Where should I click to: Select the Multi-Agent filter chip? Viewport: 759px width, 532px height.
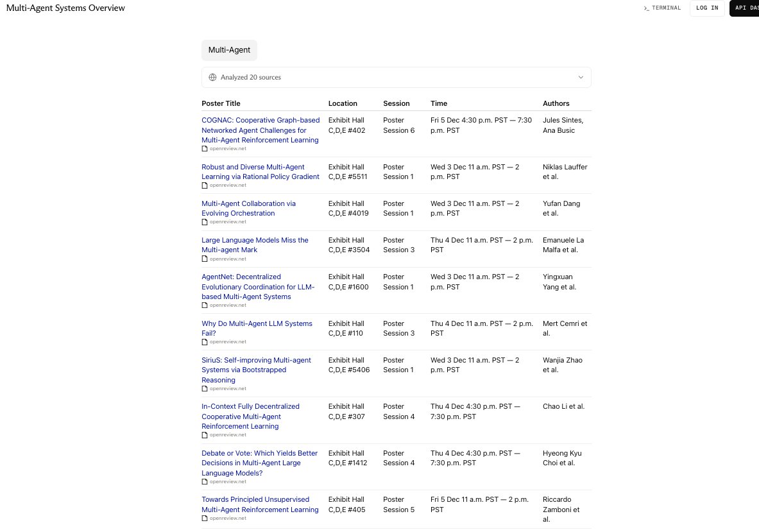229,50
